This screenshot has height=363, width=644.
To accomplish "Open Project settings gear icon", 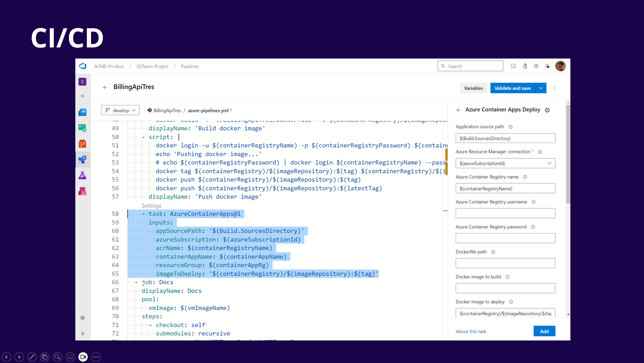I will [82, 318].
